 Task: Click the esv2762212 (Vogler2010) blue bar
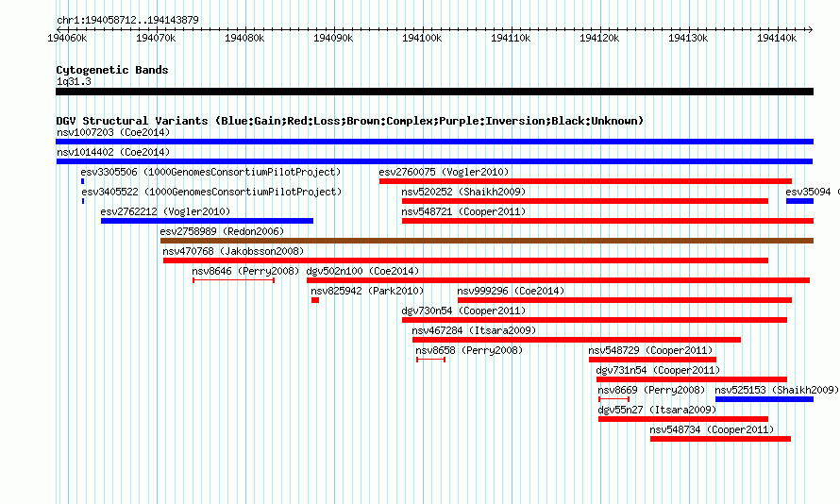207,221
